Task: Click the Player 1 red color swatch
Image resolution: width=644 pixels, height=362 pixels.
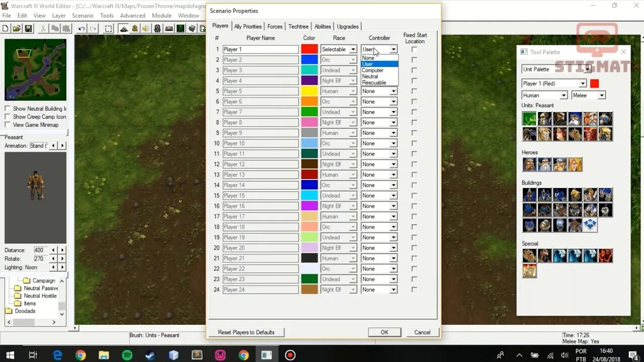Action: tap(309, 49)
